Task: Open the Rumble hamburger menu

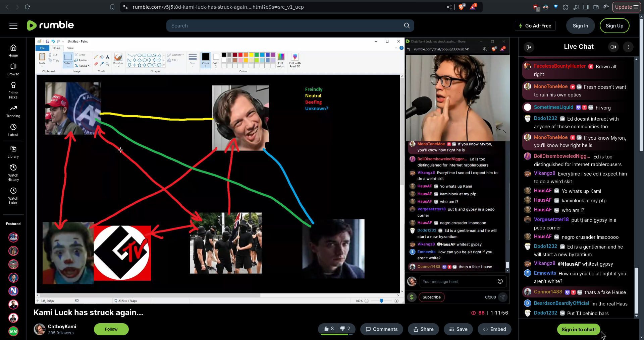Action: (13, 26)
